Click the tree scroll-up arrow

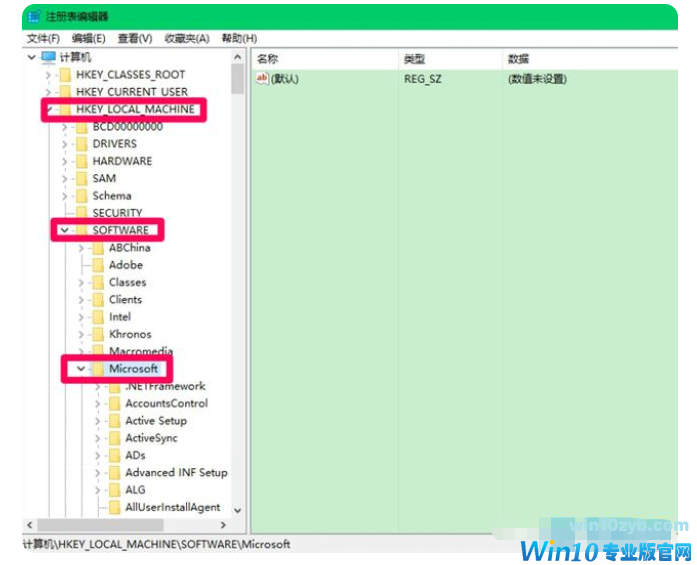(x=237, y=57)
